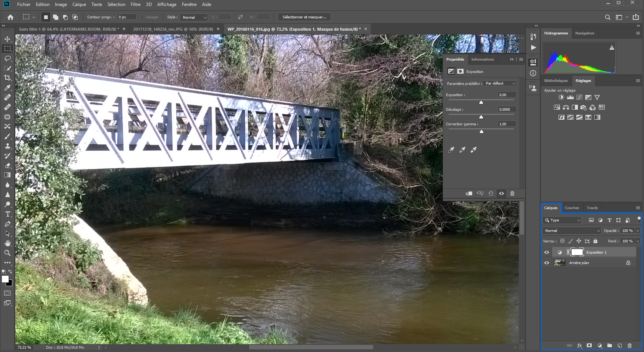The height and width of the screenshot is (352, 644).
Task: Hide the Exposition 1 adjustment layer
Action: [x=547, y=252]
